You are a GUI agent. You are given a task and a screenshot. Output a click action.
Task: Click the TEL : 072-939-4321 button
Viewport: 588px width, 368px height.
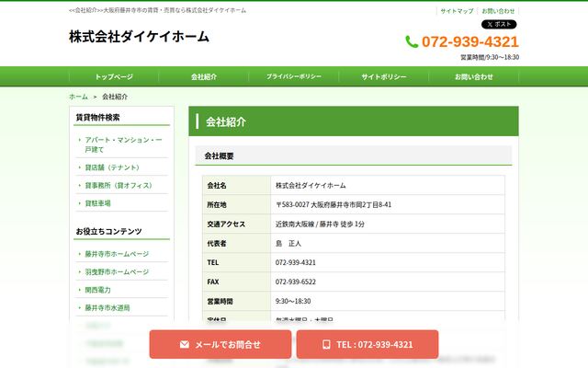(x=367, y=344)
